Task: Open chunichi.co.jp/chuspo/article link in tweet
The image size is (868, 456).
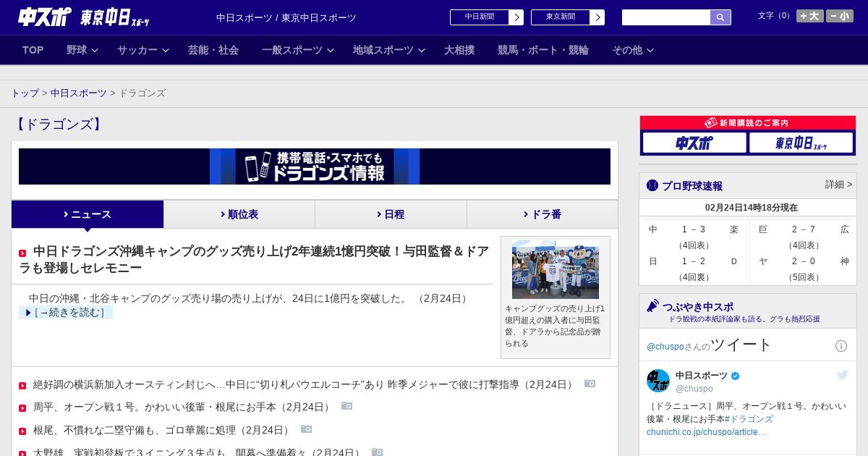Action: [x=707, y=432]
